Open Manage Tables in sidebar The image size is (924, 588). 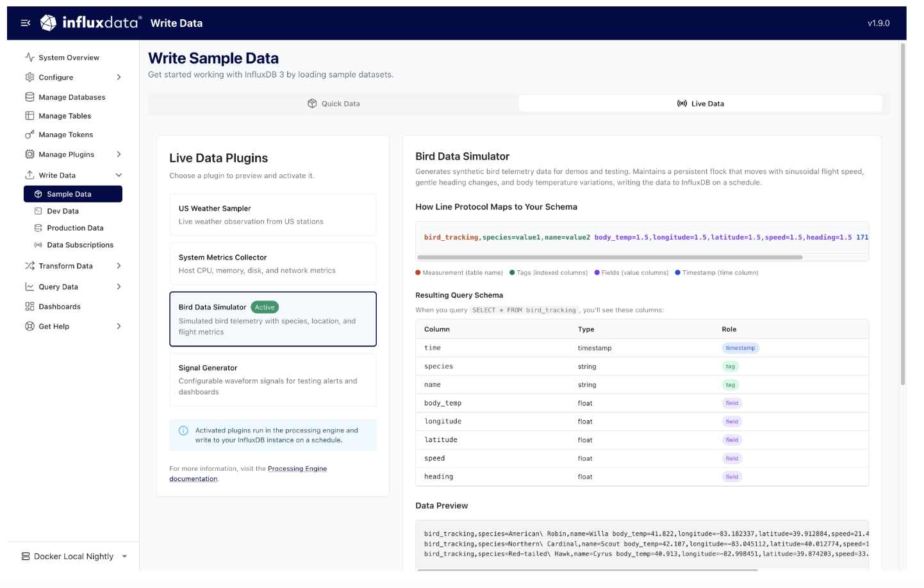[65, 116]
